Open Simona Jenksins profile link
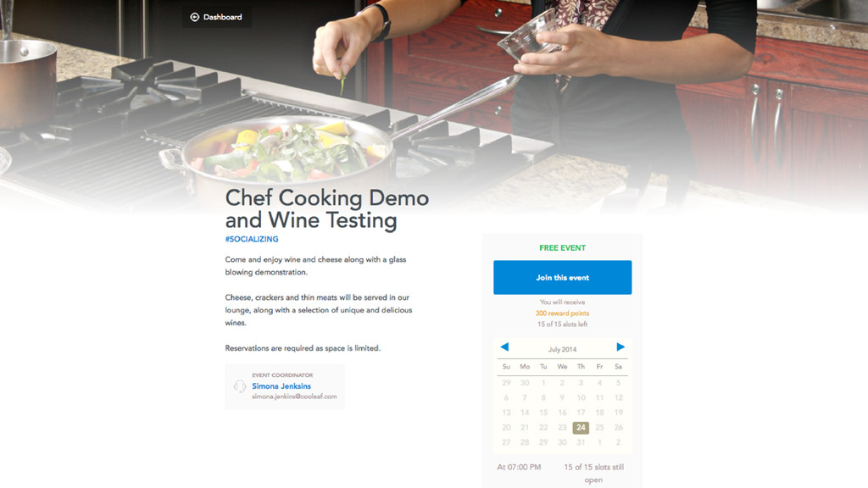The image size is (868, 488). coord(281,386)
